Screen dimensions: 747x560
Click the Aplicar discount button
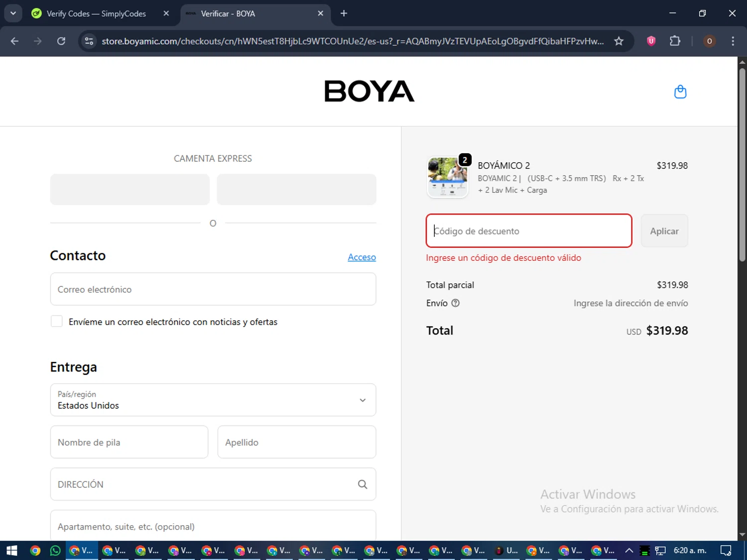tap(664, 231)
